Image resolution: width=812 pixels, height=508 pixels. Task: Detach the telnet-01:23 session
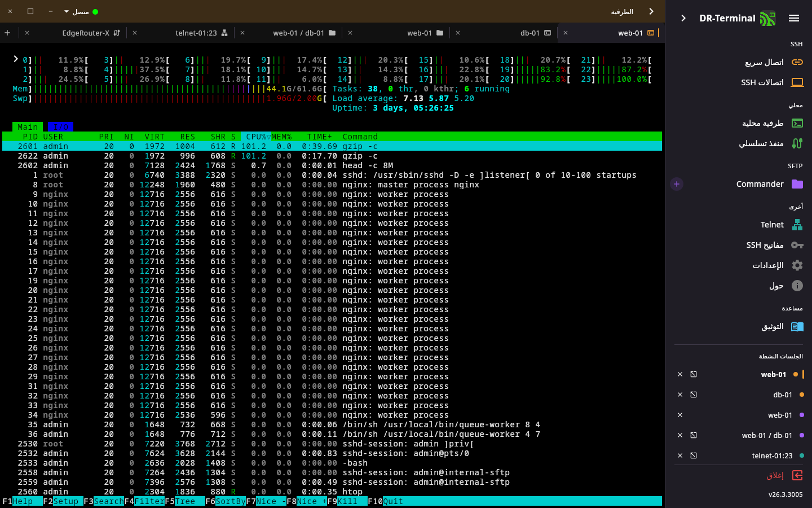click(x=694, y=456)
